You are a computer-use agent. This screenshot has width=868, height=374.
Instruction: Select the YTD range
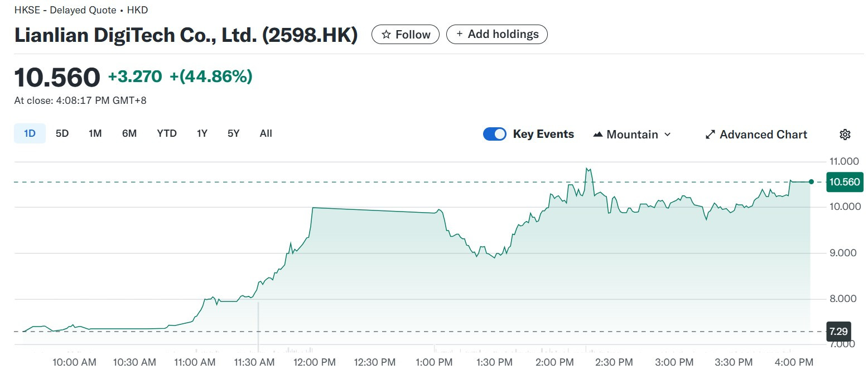point(167,133)
